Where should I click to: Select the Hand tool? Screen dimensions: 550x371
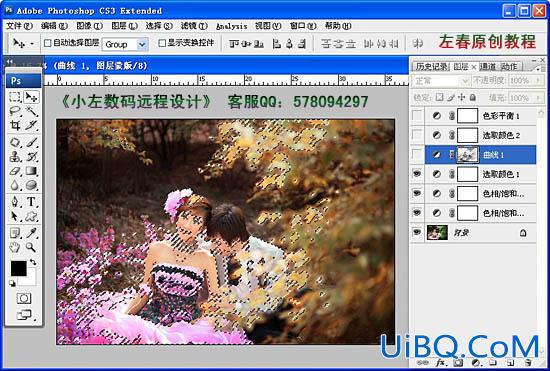click(x=15, y=247)
